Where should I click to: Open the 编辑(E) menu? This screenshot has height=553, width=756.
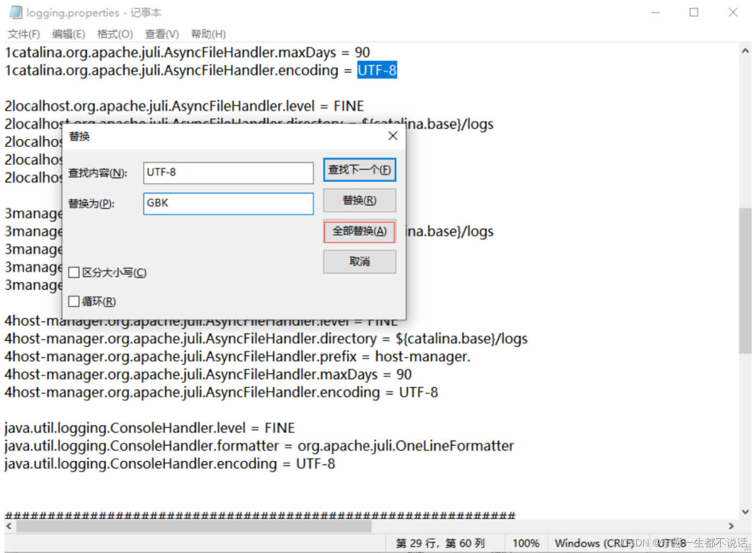point(68,34)
